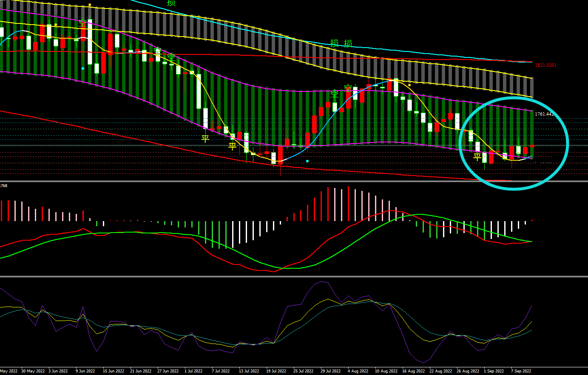
Task: Click the red 1821.3201 price label
Action: pyautogui.click(x=545, y=65)
